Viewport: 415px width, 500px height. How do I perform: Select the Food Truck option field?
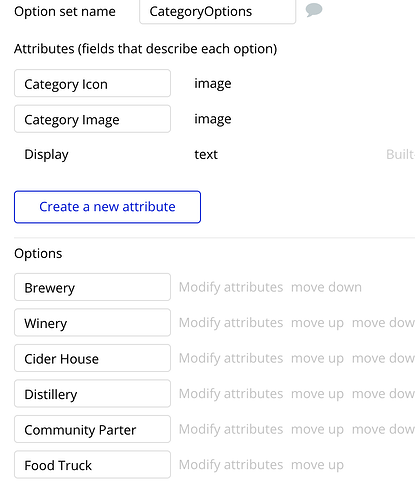click(92, 465)
